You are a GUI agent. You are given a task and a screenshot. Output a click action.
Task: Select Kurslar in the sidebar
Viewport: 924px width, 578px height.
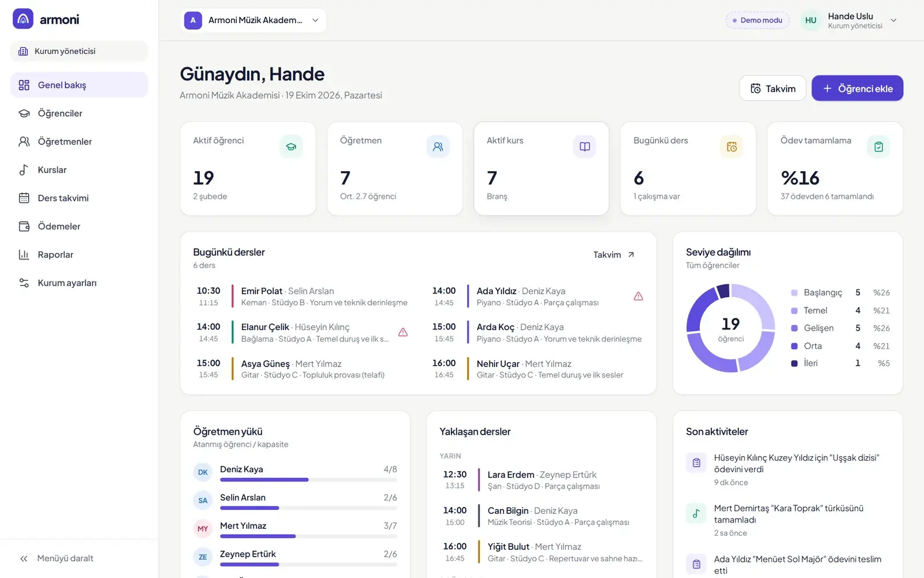click(x=79, y=170)
